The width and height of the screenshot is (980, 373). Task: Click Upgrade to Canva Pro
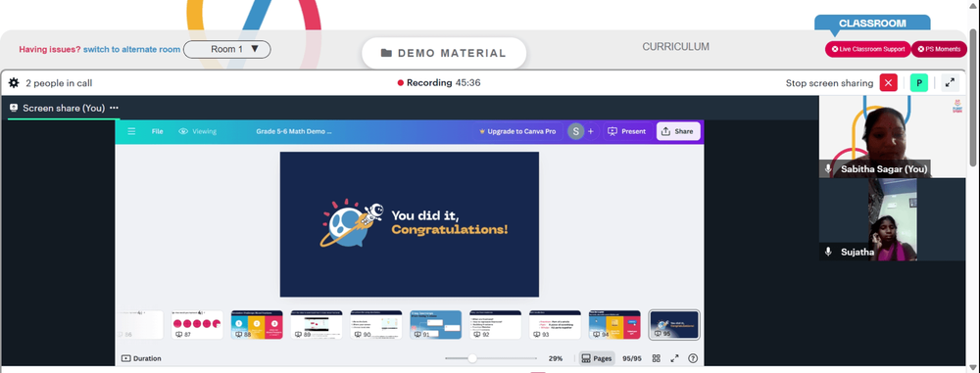click(517, 132)
